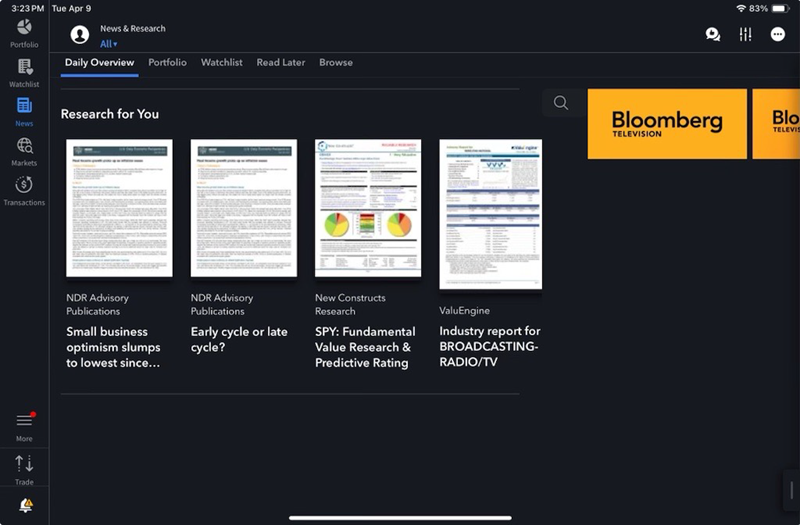Viewport: 800px width, 525px height.
Task: Check the battery status indicator
Action: [781, 8]
